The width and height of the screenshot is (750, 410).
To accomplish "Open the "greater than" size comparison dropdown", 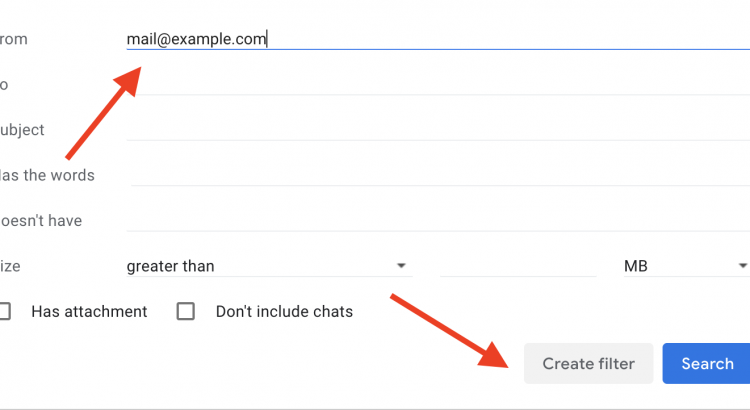I will pyautogui.click(x=265, y=266).
